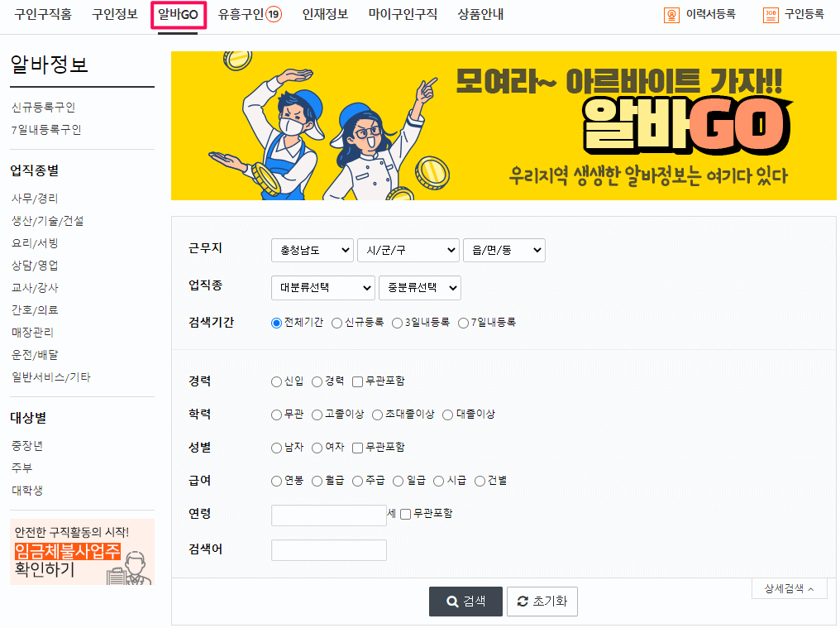
Task: Select 건별 pay type
Action: 480,481
